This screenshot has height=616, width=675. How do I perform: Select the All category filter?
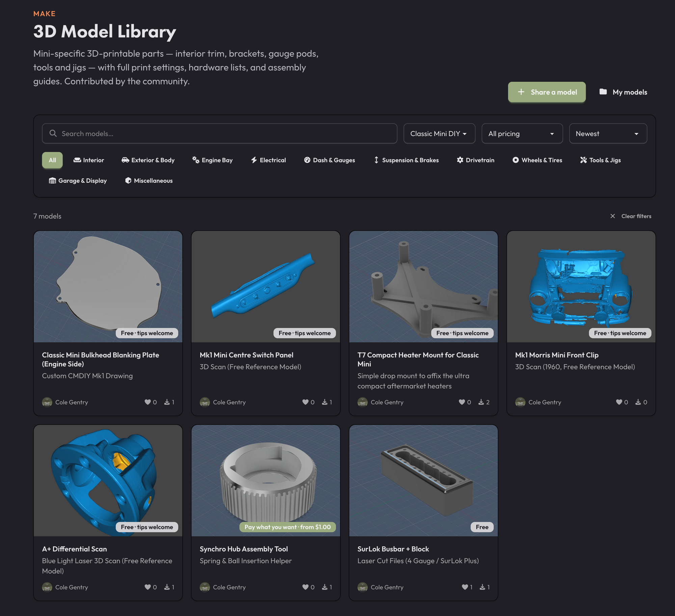pos(52,160)
